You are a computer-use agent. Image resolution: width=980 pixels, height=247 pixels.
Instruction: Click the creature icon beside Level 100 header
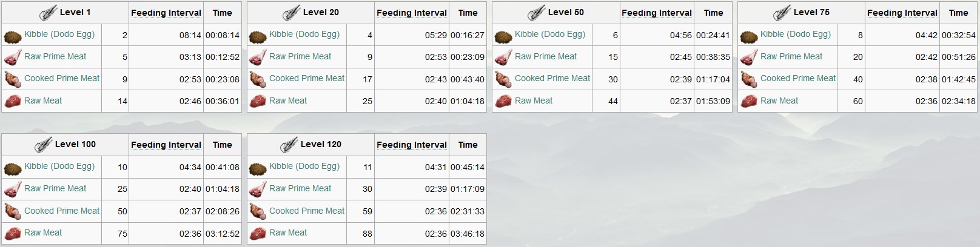tap(43, 145)
